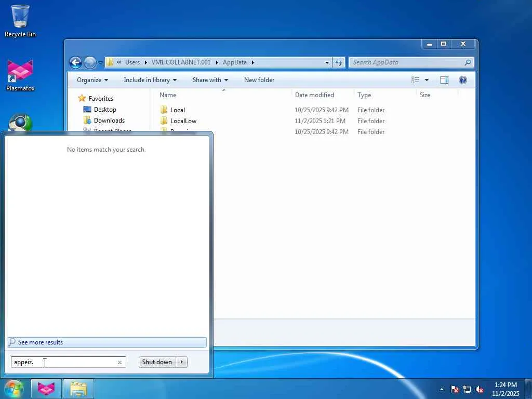This screenshot has width=532, height=399.
Task: Click the Windows Start orb
Action: coord(14,389)
